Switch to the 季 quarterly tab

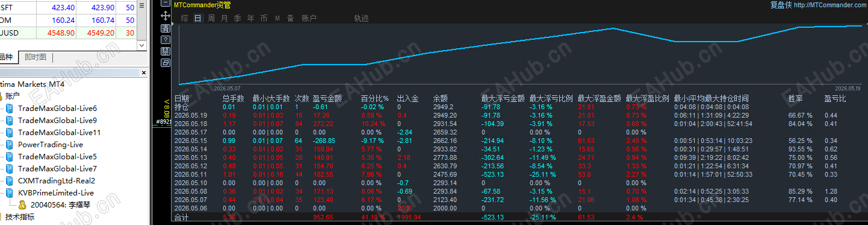[x=238, y=18]
